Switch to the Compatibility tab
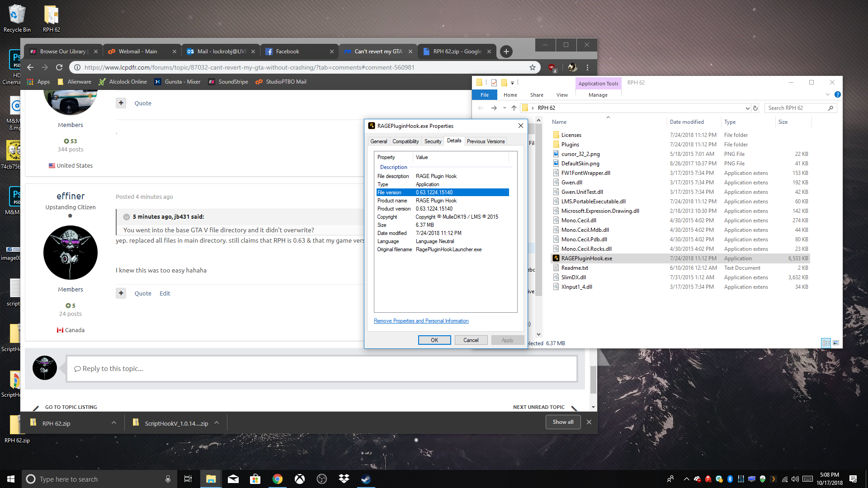This screenshot has height=488, width=868. (x=406, y=141)
